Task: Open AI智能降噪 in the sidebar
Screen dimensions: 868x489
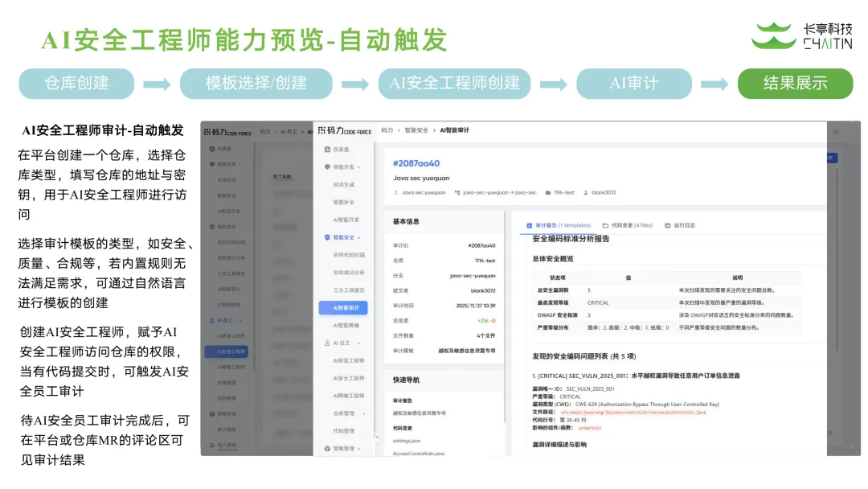Action: click(346, 326)
